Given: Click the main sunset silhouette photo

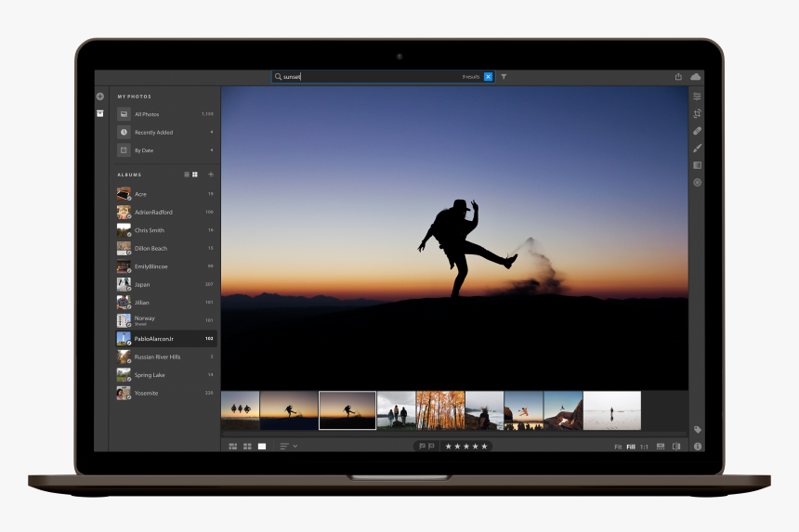Looking at the screenshot, I should click(454, 238).
